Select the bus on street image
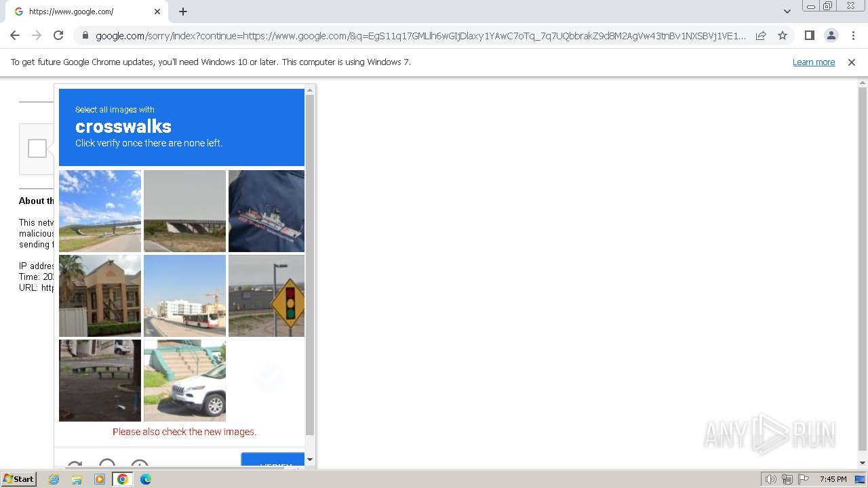This screenshot has width=868, height=488. click(184, 296)
